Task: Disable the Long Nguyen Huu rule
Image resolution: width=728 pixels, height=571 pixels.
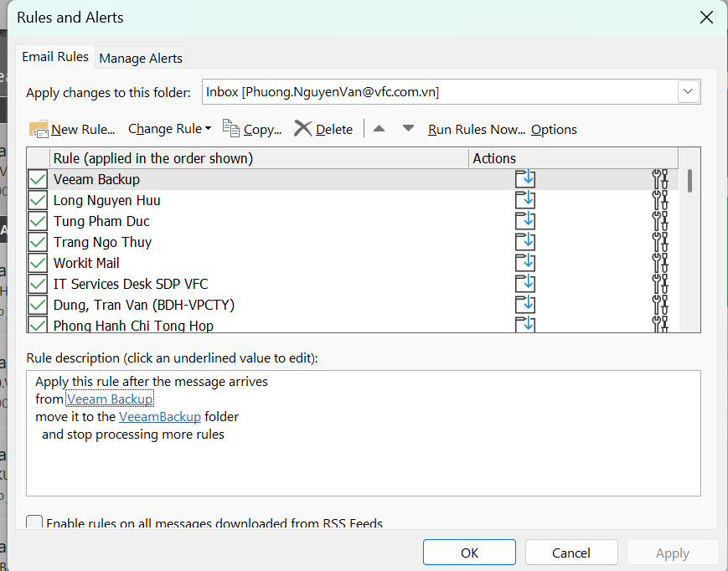Action: pos(38,200)
